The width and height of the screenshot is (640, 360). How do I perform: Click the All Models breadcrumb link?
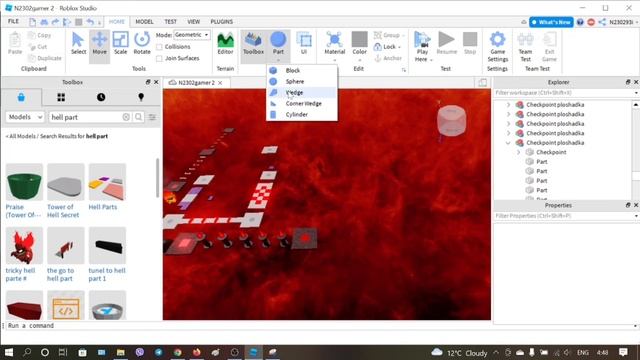point(22,136)
